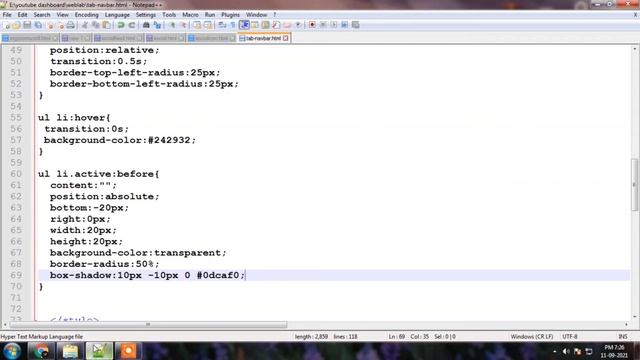
Task: Open the Settings menu
Action: point(146,15)
